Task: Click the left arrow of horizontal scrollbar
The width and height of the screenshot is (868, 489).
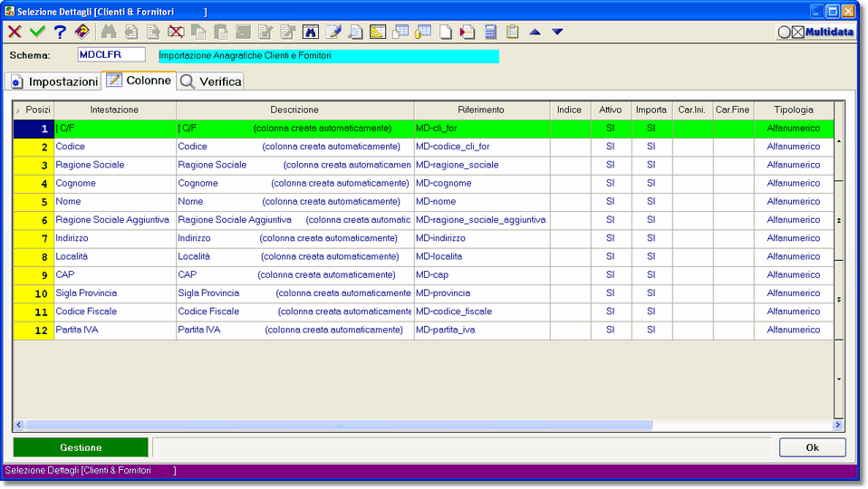Action: click(19, 425)
